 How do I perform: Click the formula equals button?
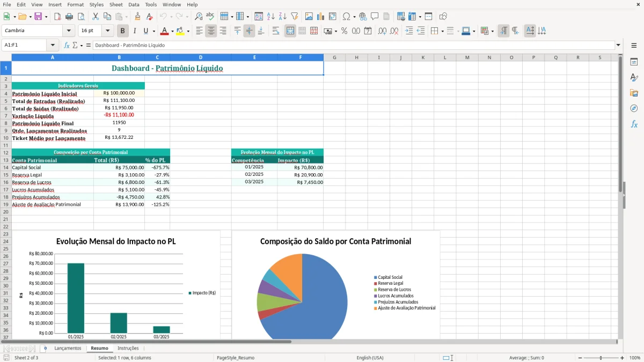tap(89, 45)
